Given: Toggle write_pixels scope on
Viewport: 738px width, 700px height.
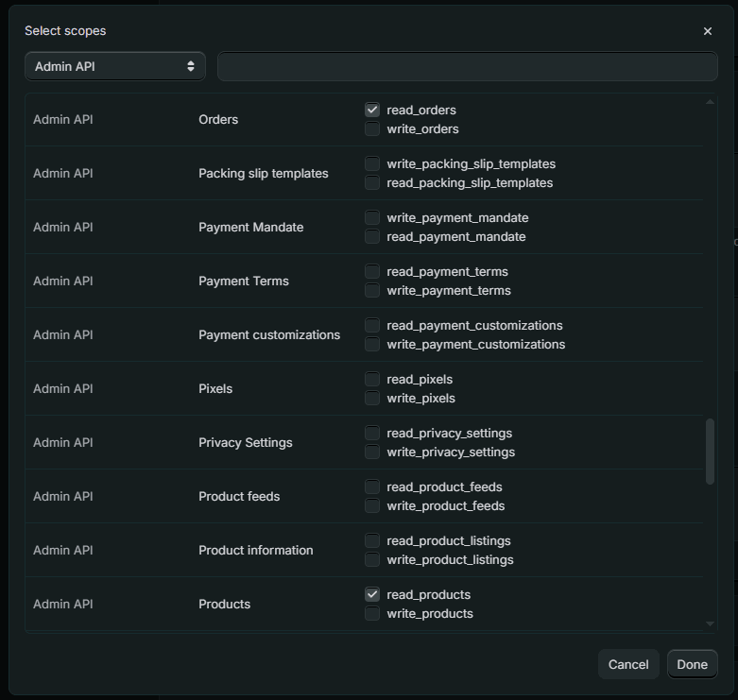Looking at the screenshot, I should [x=372, y=398].
